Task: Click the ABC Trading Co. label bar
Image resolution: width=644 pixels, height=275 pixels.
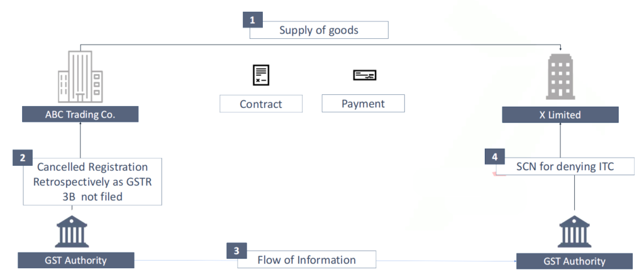Action: point(80,114)
